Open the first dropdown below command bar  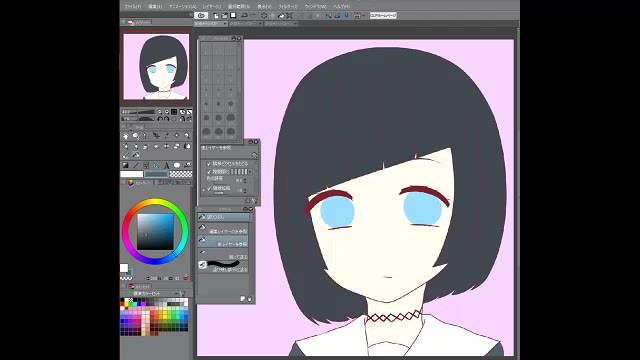point(211,24)
